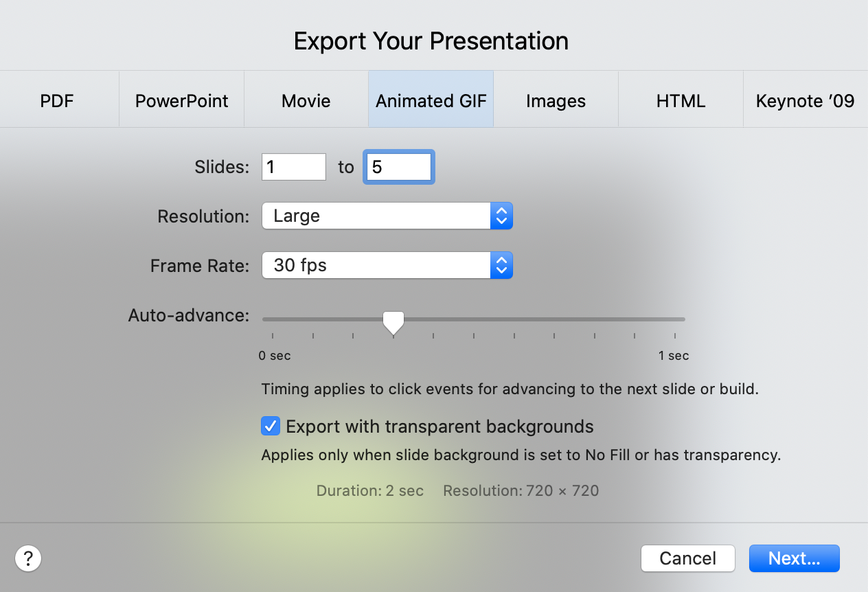This screenshot has width=868, height=592.
Task: Click the ending slide number field
Action: (398, 167)
